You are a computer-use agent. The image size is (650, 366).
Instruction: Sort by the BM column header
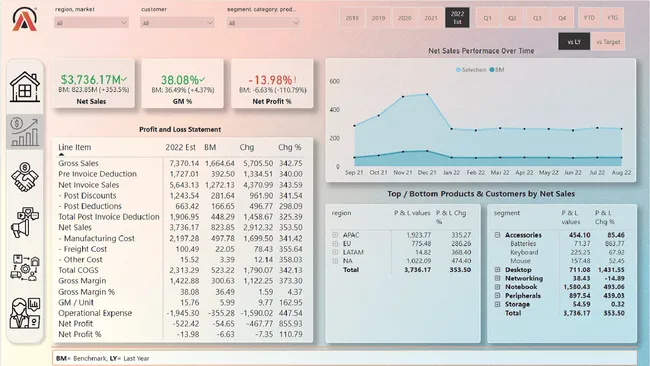(210, 147)
